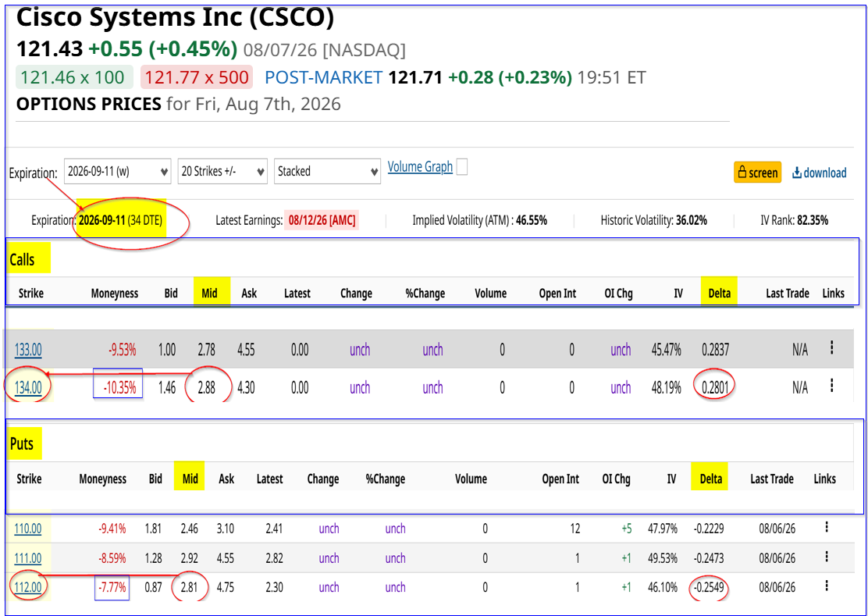Image resolution: width=868 pixels, height=616 pixels.
Task: Sort calls by Open Int column header
Action: (x=557, y=294)
